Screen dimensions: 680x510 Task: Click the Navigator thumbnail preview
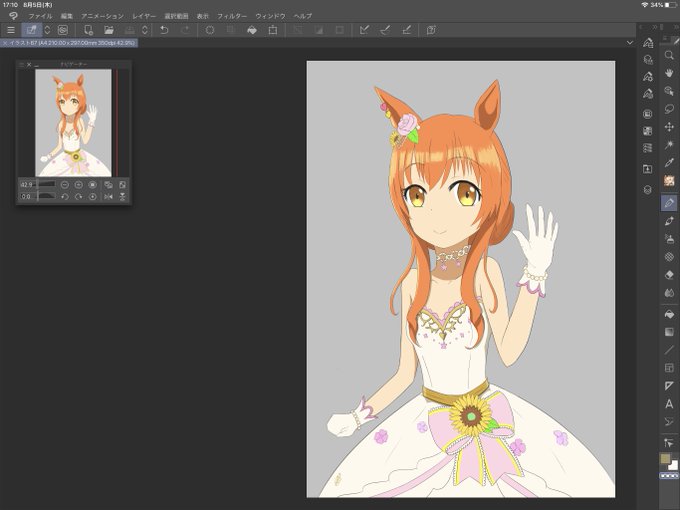[x=73, y=123]
